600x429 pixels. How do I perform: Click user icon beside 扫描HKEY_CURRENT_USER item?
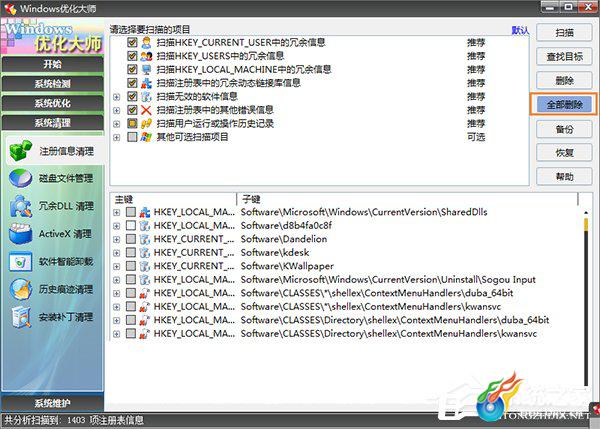146,42
